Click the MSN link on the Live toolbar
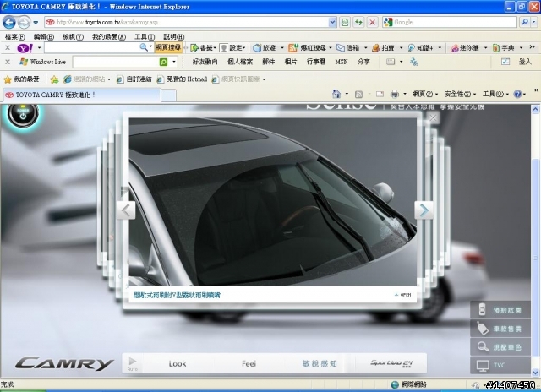541x392 pixels. (342, 62)
